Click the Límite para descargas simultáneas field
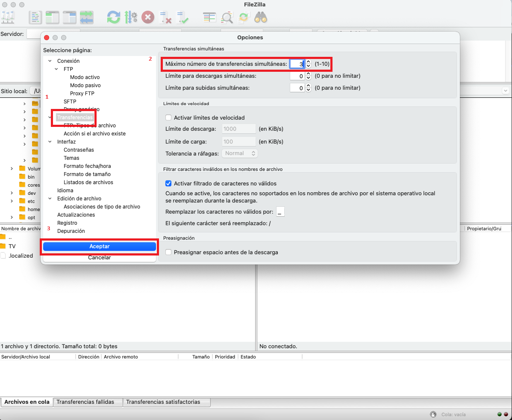Viewport: 512px width, 420px height. point(297,76)
